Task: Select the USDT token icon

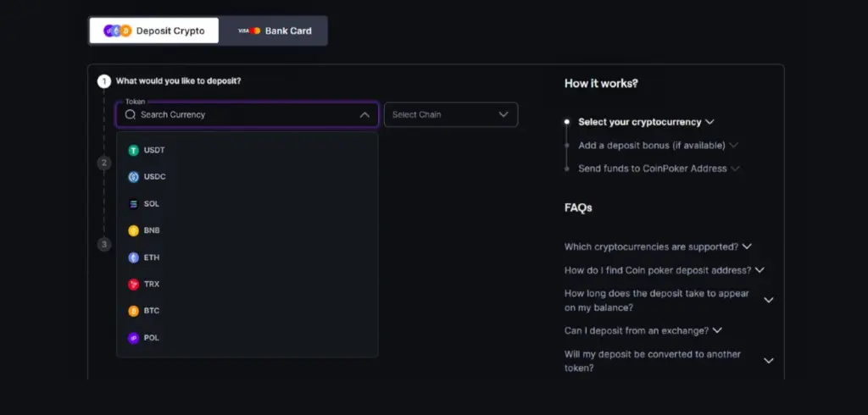Action: pos(133,151)
